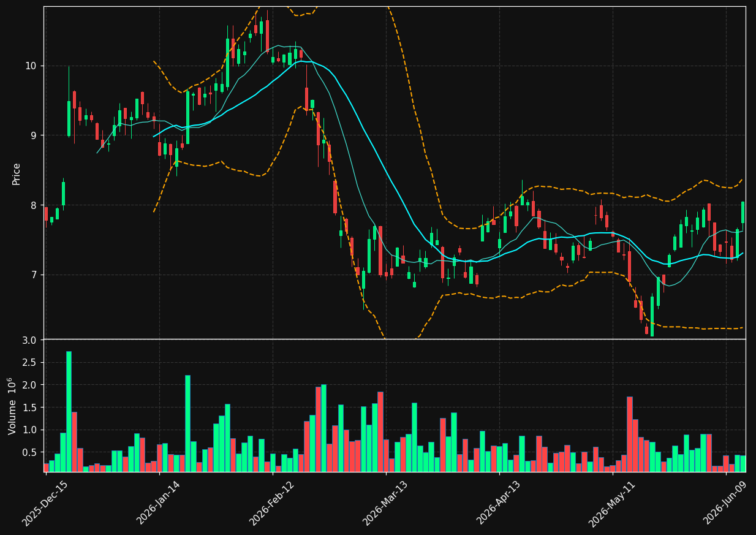Click the 2026-Mar-13 date label
Image resolution: width=756 pixels, height=535 pixels.
(385, 504)
